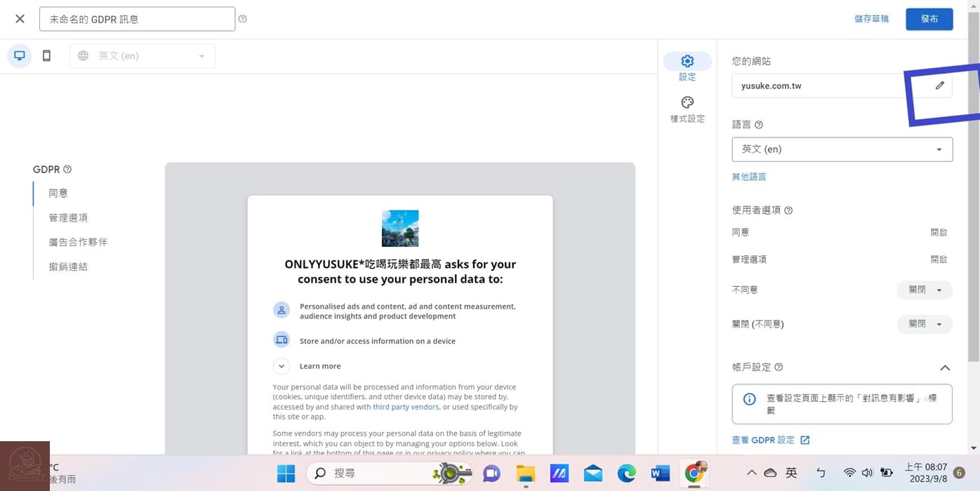
Task: Open the 不同意 on/off dropdown
Action: pyautogui.click(x=925, y=290)
